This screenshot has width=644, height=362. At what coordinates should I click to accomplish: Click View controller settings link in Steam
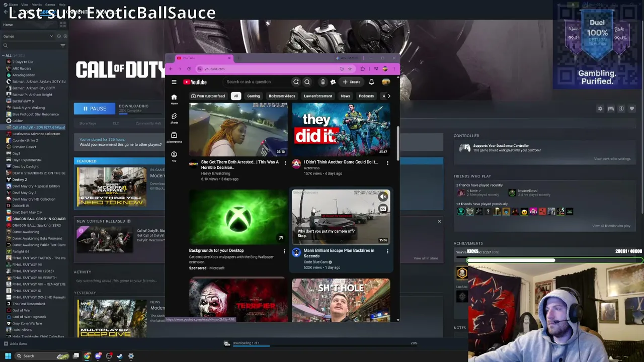[612, 159]
